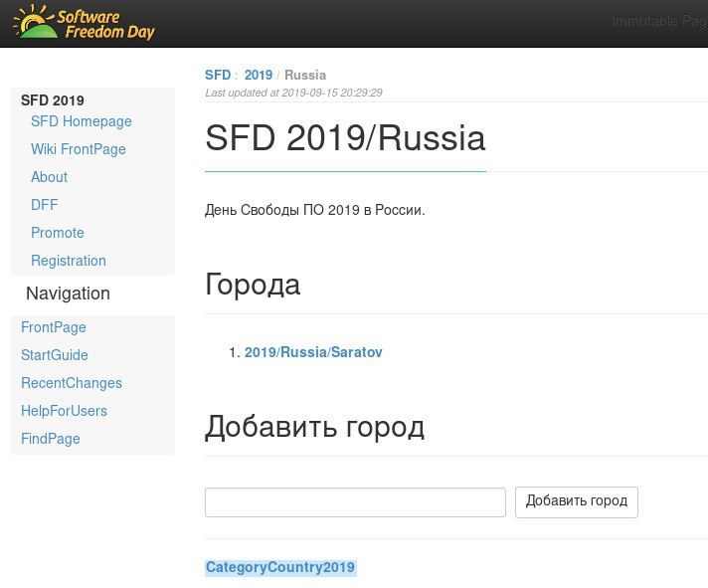Click the SFD breadcrumb link

click(x=218, y=75)
